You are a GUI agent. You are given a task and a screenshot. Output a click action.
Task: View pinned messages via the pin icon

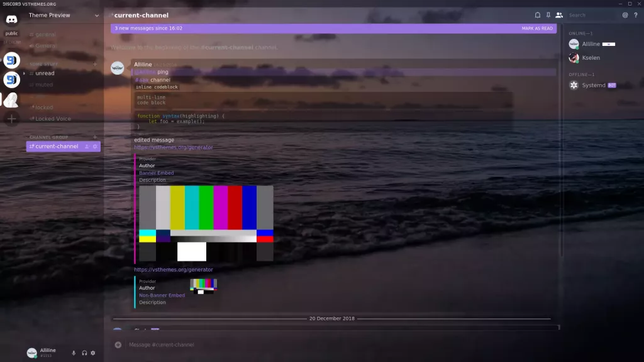pos(548,14)
